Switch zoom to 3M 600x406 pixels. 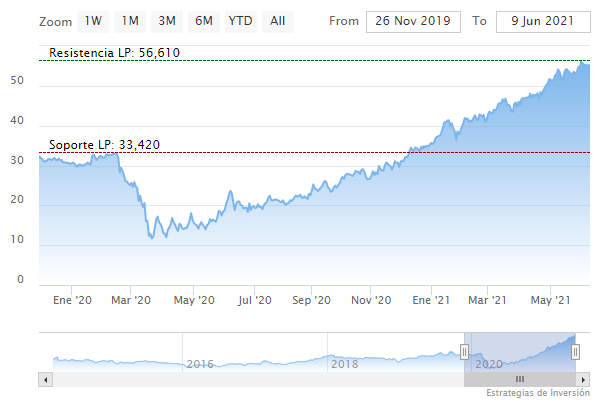tap(167, 21)
